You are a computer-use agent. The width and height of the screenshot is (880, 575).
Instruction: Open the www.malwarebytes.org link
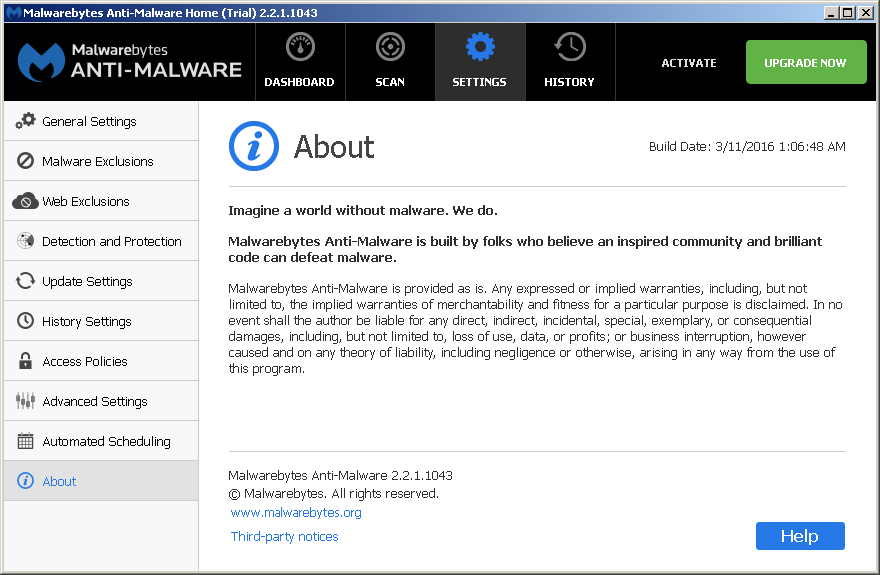coord(296,513)
